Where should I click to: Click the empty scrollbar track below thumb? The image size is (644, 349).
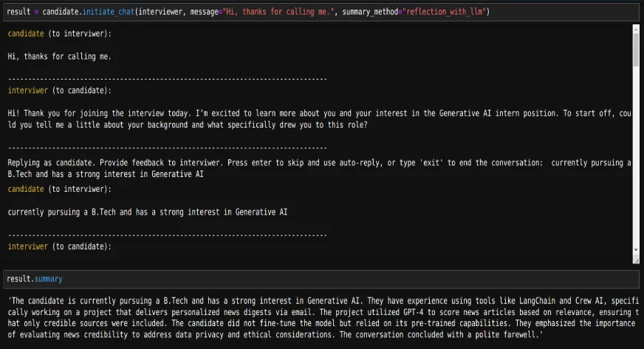636,156
